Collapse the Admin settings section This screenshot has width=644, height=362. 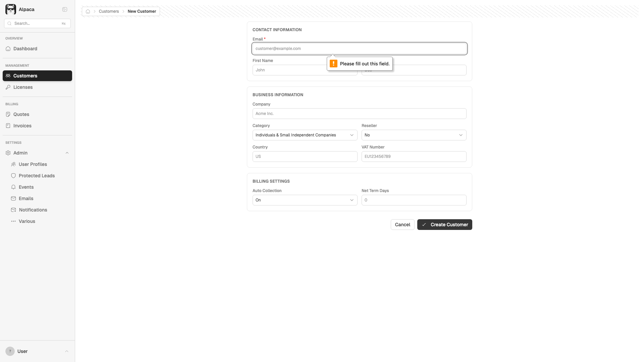pyautogui.click(x=67, y=153)
